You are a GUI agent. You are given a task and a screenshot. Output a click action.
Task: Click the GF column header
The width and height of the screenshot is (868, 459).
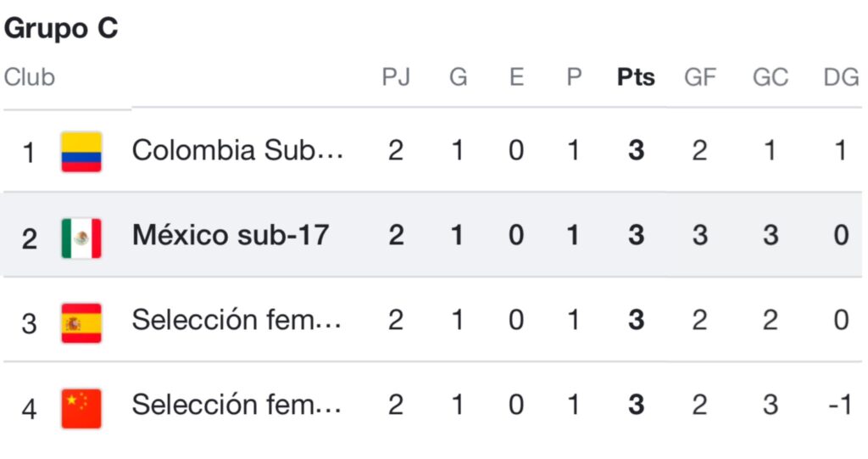click(700, 77)
